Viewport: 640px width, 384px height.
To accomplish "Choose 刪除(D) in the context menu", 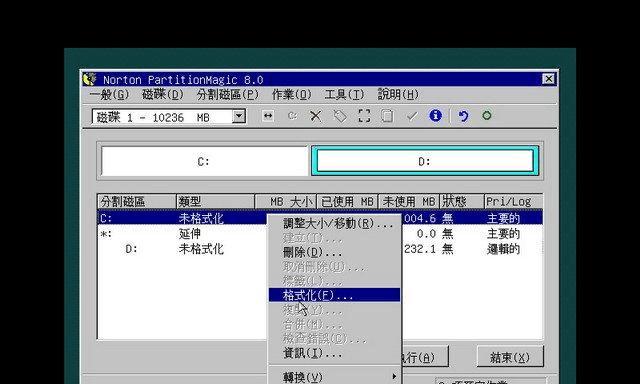I will (335, 252).
